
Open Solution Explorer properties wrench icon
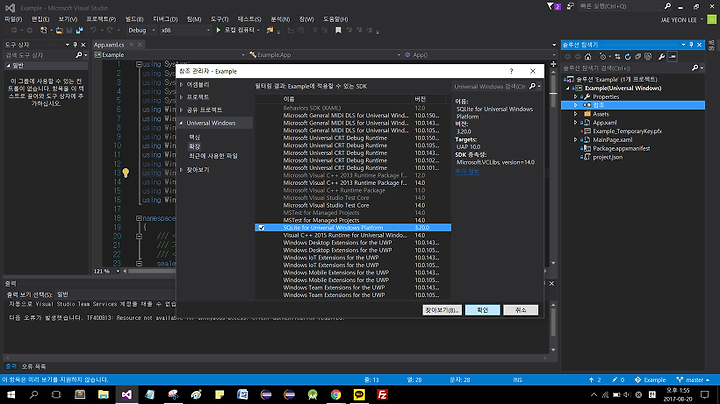pyautogui.click(x=661, y=56)
